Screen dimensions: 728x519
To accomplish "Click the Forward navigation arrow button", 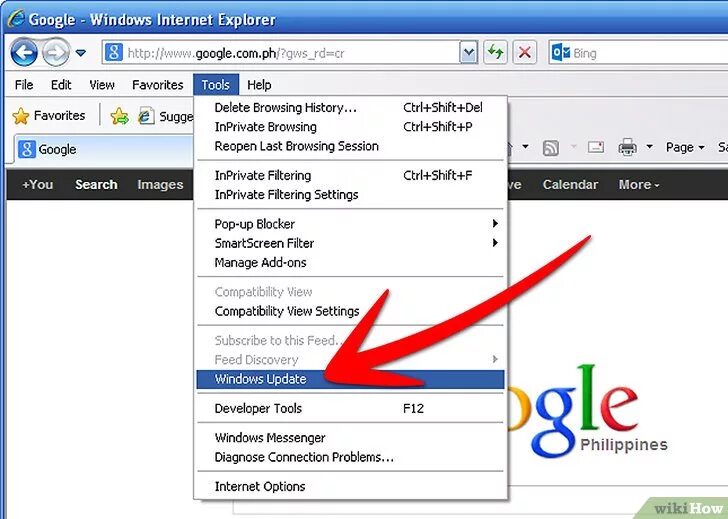I will pyautogui.click(x=56, y=52).
